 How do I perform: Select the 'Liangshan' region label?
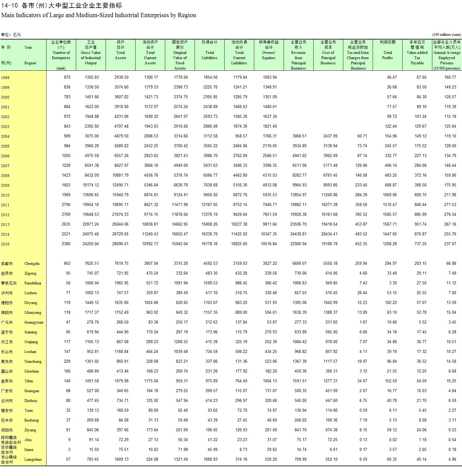coord(33,459)
